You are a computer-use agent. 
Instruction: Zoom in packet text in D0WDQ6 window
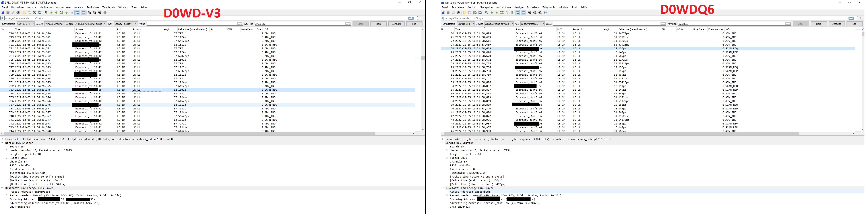click(x=530, y=12)
